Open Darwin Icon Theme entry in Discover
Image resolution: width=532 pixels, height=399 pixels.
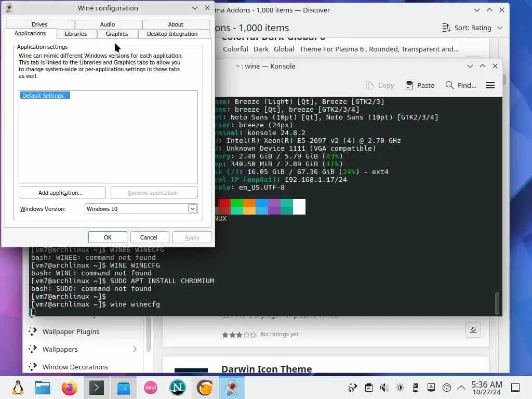click(267, 369)
